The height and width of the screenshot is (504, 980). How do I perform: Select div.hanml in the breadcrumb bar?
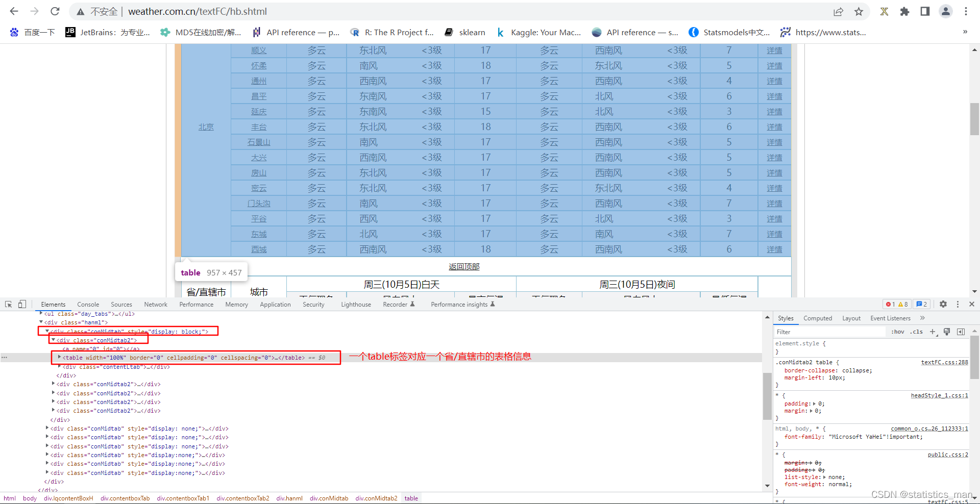(x=289, y=498)
